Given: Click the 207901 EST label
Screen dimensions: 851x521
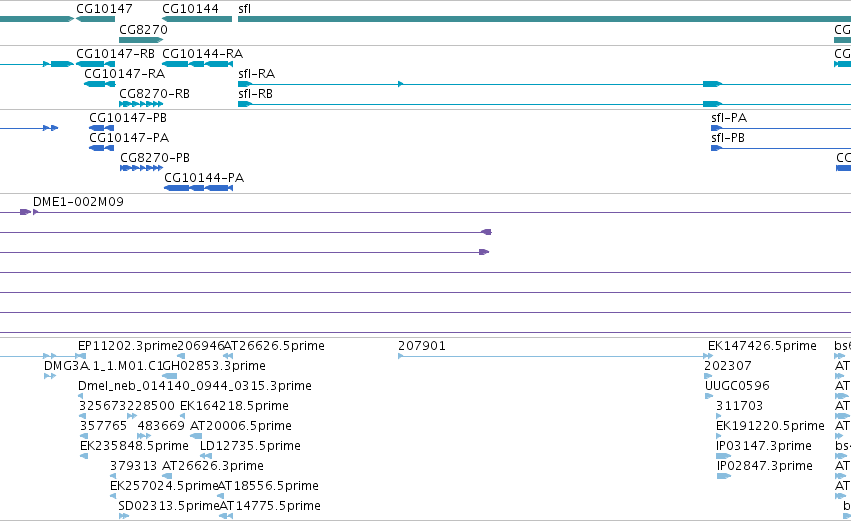Looking at the screenshot, I should 422,346.
